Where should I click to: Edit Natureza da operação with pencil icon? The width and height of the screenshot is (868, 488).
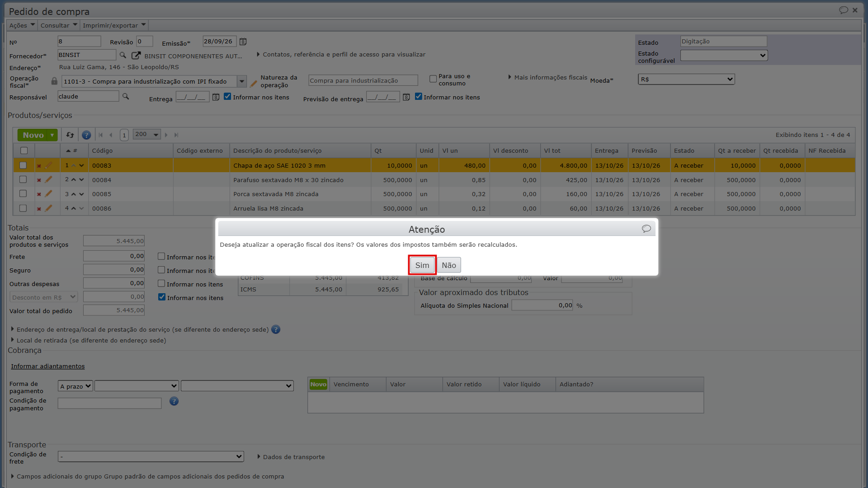254,84
